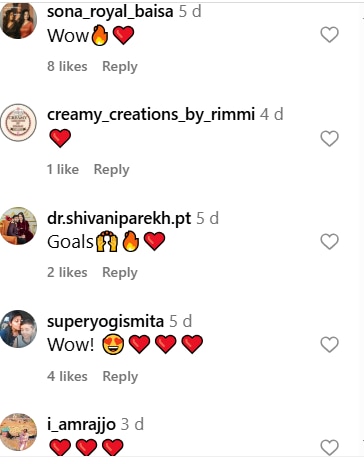Open superyogismita profile avatar

[18, 329]
